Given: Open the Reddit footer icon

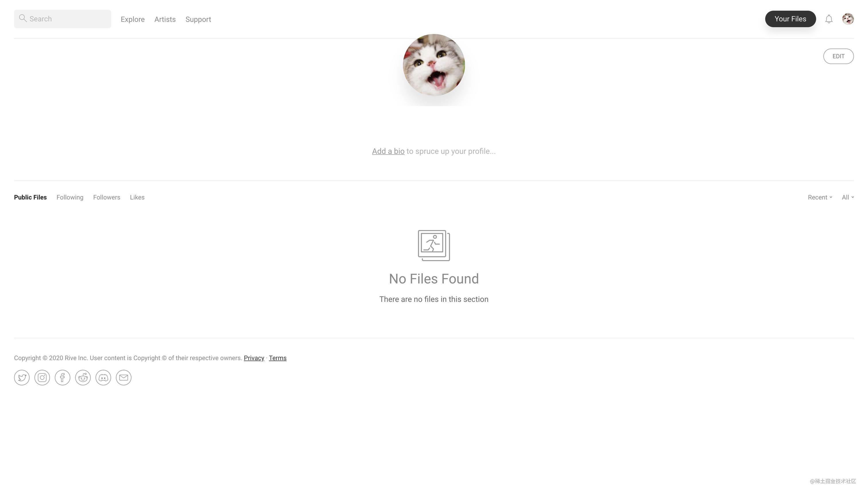Looking at the screenshot, I should click(83, 377).
